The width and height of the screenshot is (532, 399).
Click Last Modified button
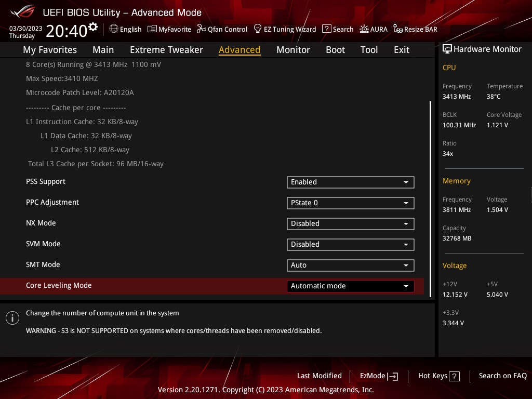pyautogui.click(x=320, y=376)
